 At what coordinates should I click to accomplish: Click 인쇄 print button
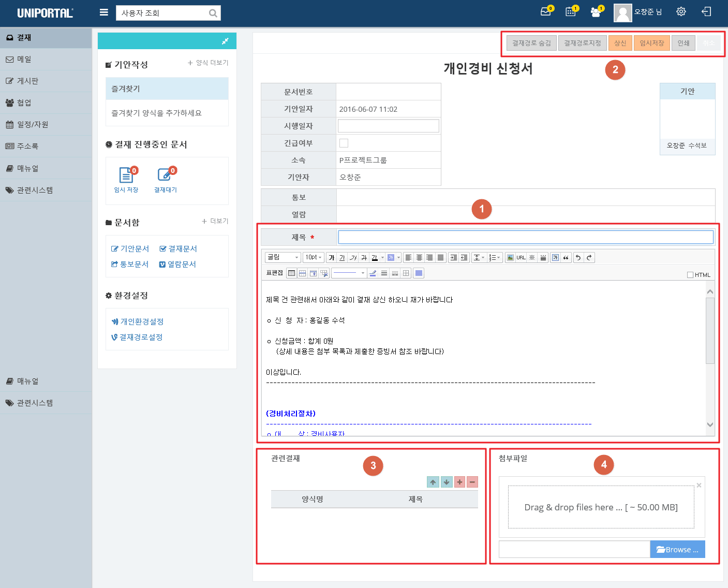pos(684,43)
